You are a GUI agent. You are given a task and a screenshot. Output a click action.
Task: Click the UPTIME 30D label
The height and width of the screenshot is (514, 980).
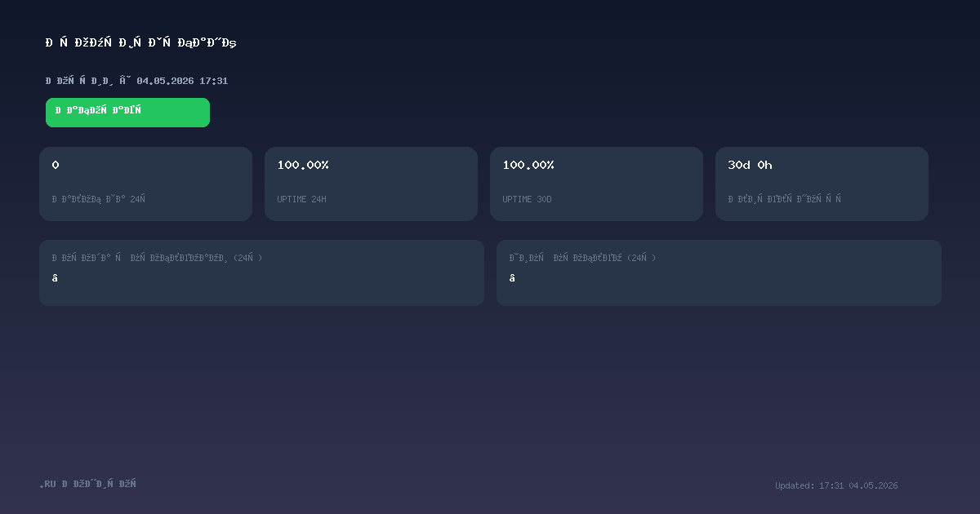527,199
